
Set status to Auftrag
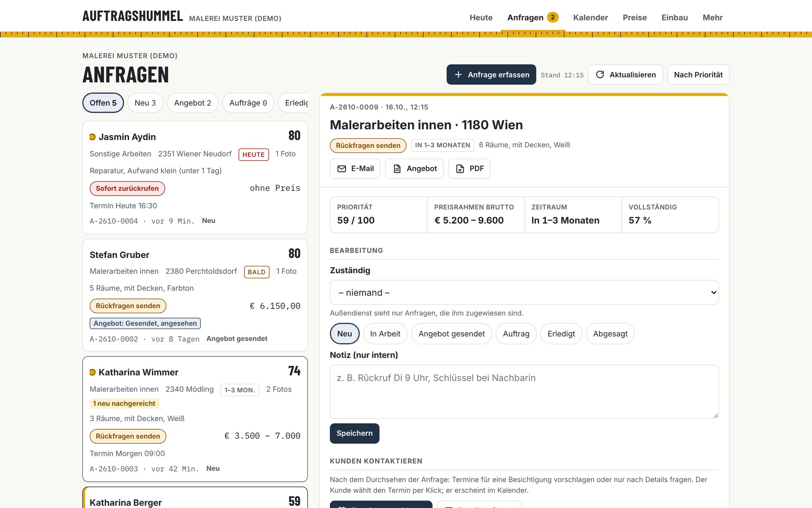coord(516,334)
